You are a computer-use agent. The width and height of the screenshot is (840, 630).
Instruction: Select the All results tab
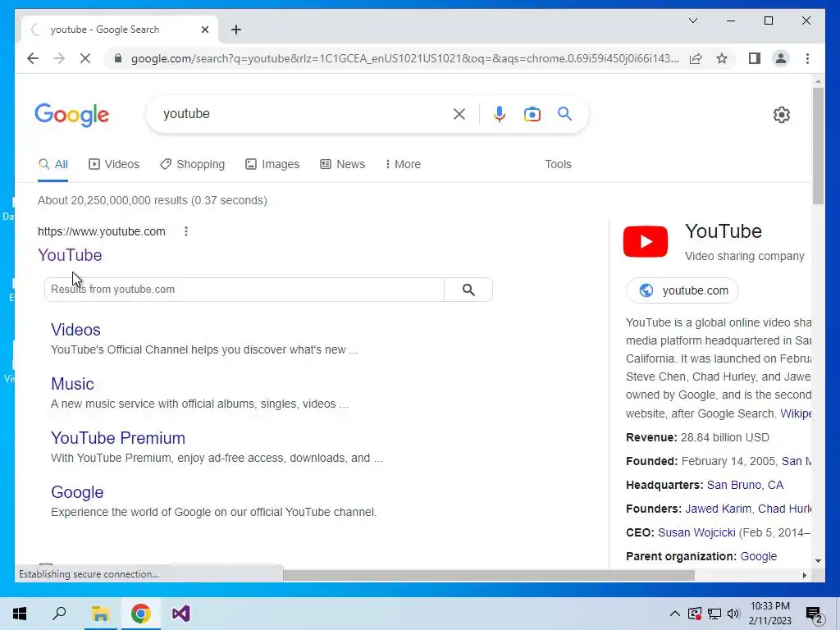point(53,164)
